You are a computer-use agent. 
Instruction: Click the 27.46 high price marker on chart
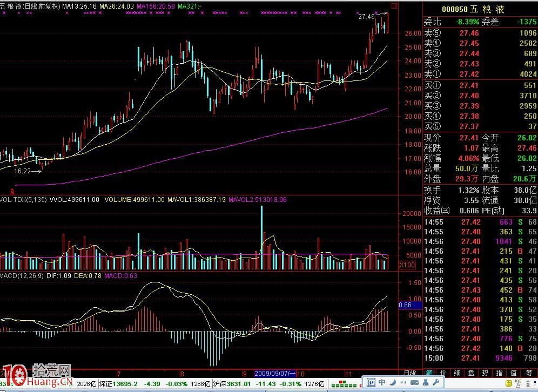pyautogui.click(x=366, y=16)
